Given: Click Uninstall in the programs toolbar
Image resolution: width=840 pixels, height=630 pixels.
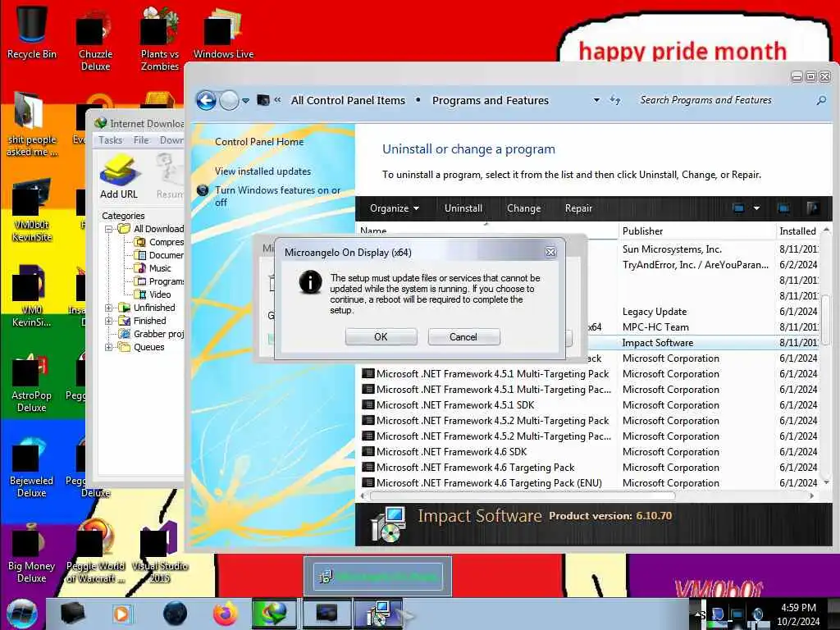Looking at the screenshot, I should pos(463,208).
